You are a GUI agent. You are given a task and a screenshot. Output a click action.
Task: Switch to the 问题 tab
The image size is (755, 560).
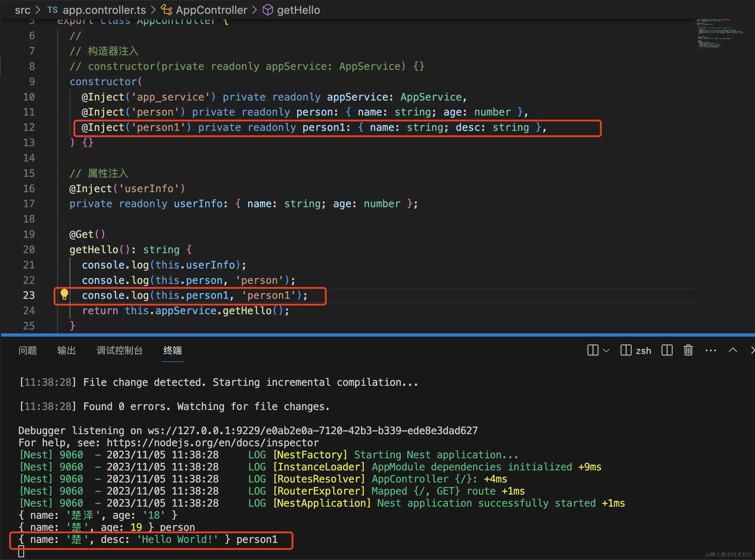(27, 350)
